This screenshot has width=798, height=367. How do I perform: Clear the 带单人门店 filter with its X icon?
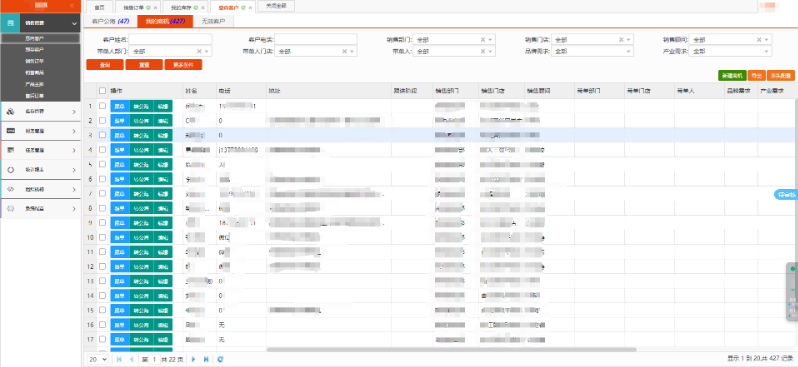344,51
